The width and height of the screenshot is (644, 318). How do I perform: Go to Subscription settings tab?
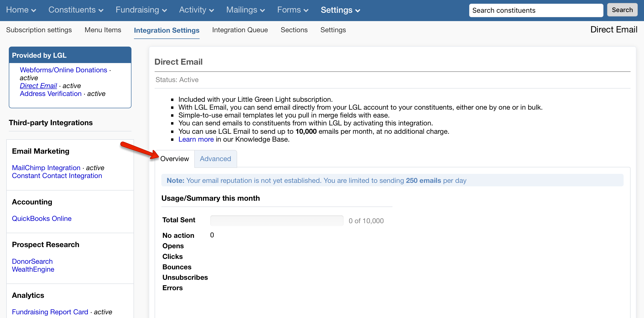39,30
